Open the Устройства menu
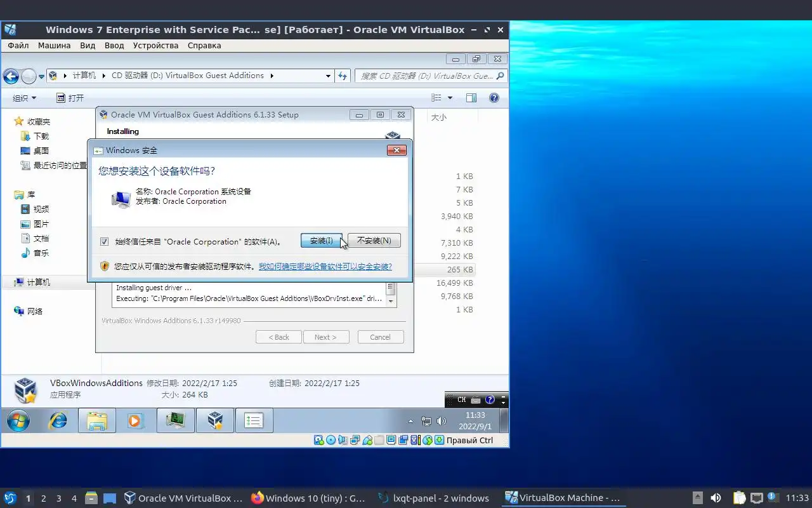 155,45
